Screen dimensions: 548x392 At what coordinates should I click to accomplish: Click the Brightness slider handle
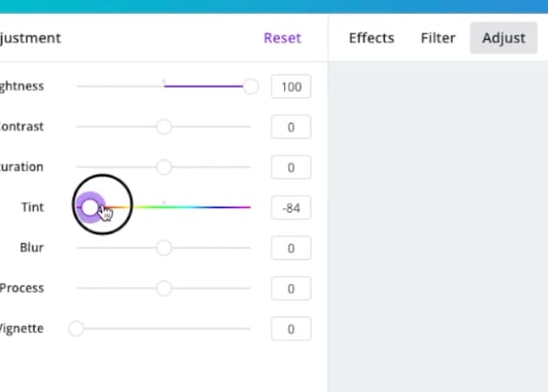pos(251,87)
